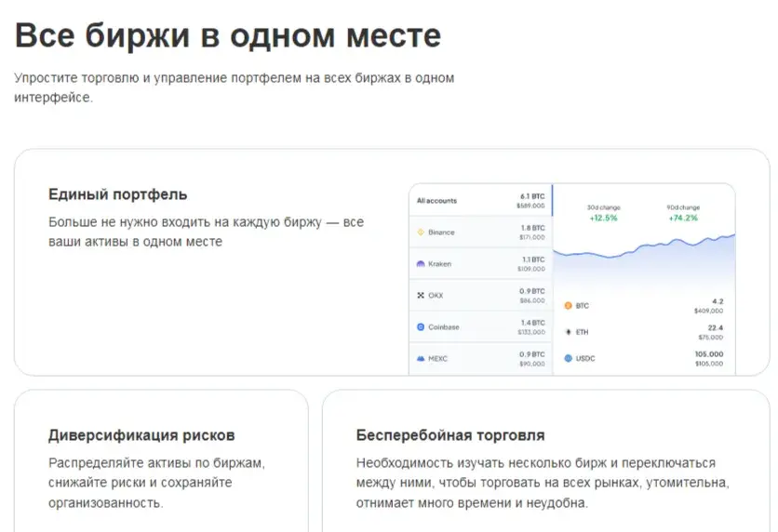Click the 90d change +74.2% value
Viewport: 778px width, 532px height.
tap(683, 219)
